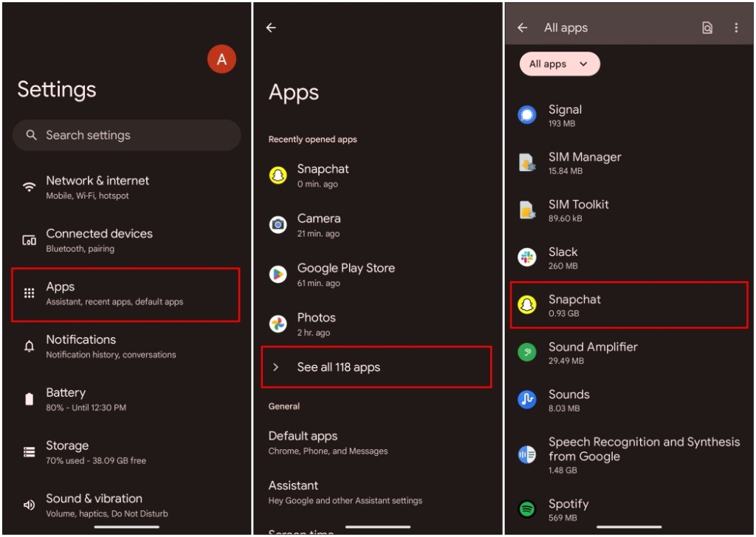Open Assistant settings entry
The height and width of the screenshot is (537, 756).
coord(377,492)
